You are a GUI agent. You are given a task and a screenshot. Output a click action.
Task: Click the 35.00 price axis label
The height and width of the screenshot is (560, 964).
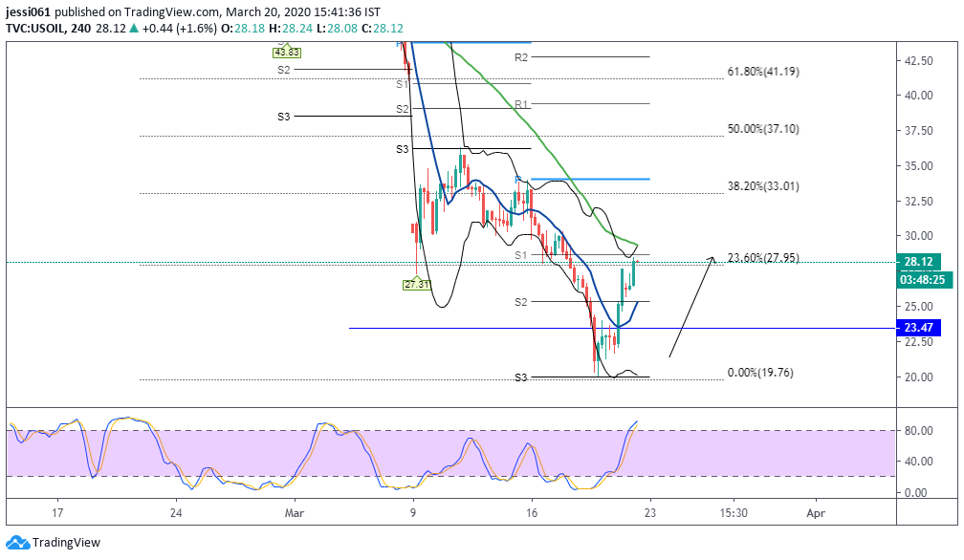pos(918,165)
